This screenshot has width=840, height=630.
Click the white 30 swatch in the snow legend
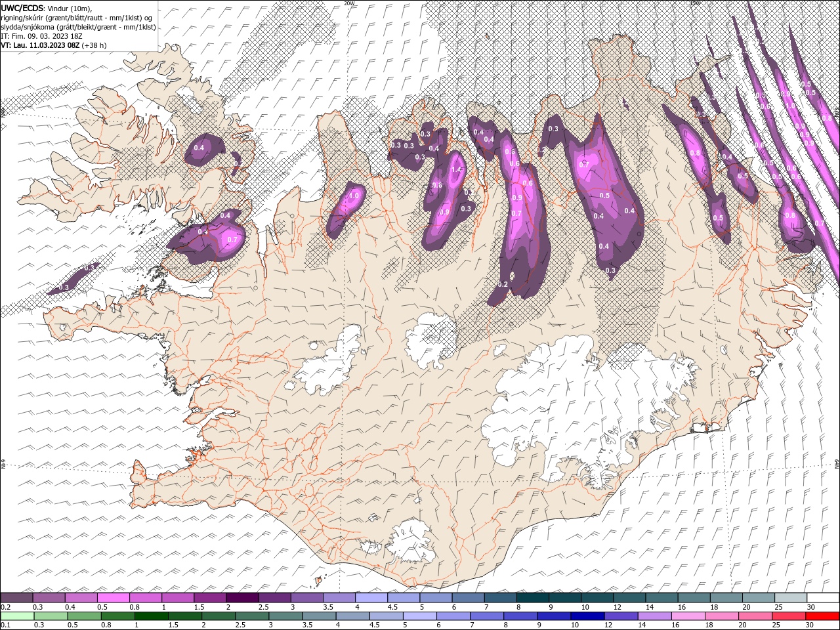(x=823, y=598)
